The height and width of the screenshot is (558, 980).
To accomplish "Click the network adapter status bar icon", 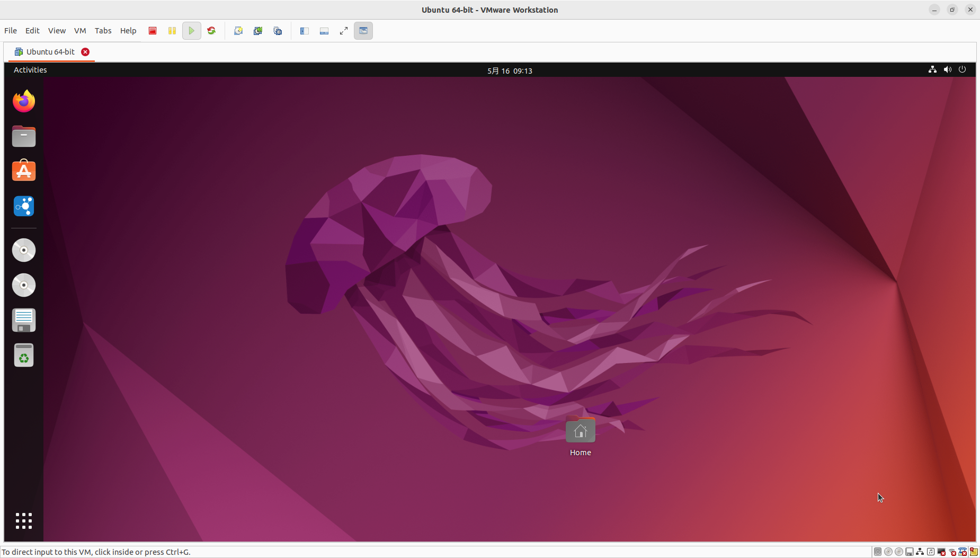I will pos(920,552).
